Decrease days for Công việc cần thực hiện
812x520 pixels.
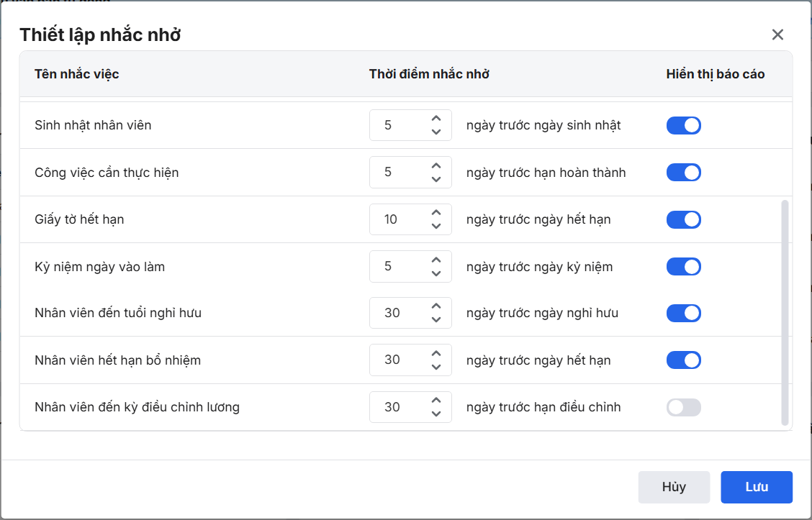click(x=436, y=179)
